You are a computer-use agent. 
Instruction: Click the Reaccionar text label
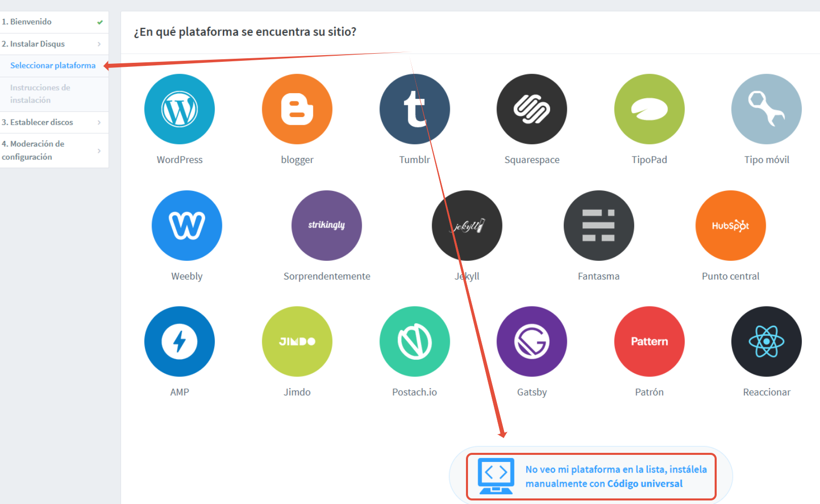tap(766, 392)
